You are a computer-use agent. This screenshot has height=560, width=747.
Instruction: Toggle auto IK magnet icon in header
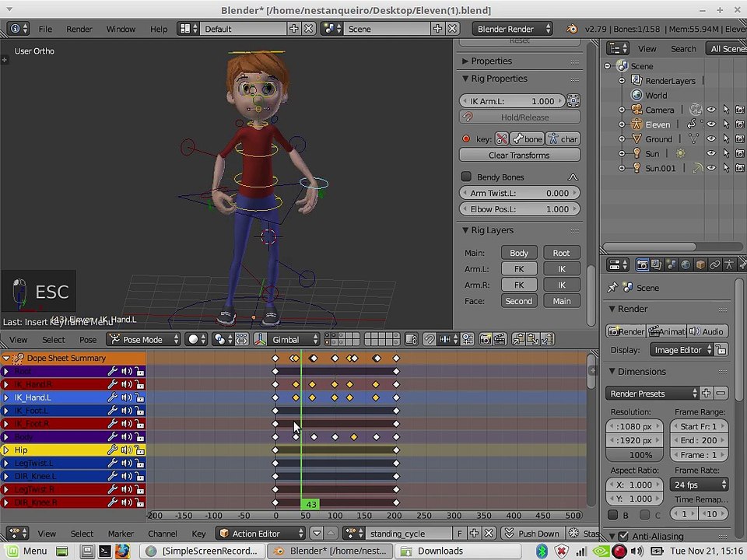[x=430, y=340]
